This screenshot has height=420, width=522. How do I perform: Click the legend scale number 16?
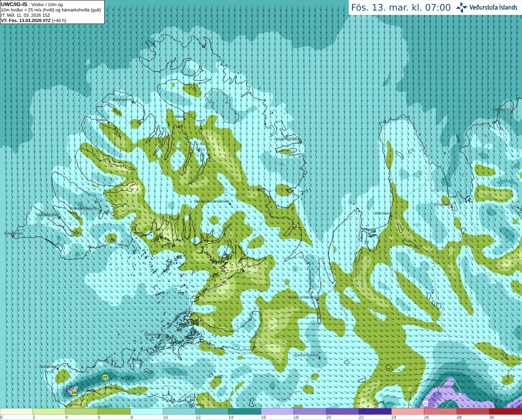[x=263, y=417]
